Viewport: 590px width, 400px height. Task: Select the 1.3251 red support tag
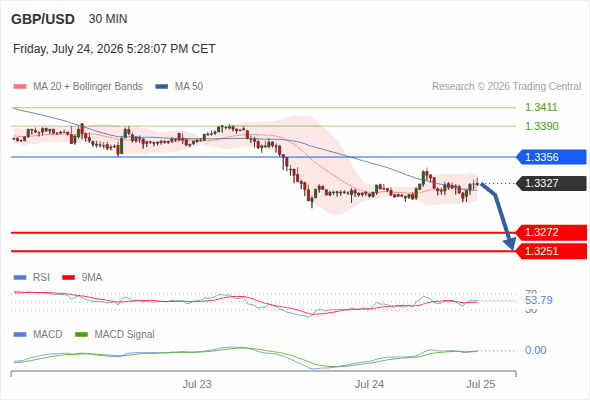pos(551,251)
